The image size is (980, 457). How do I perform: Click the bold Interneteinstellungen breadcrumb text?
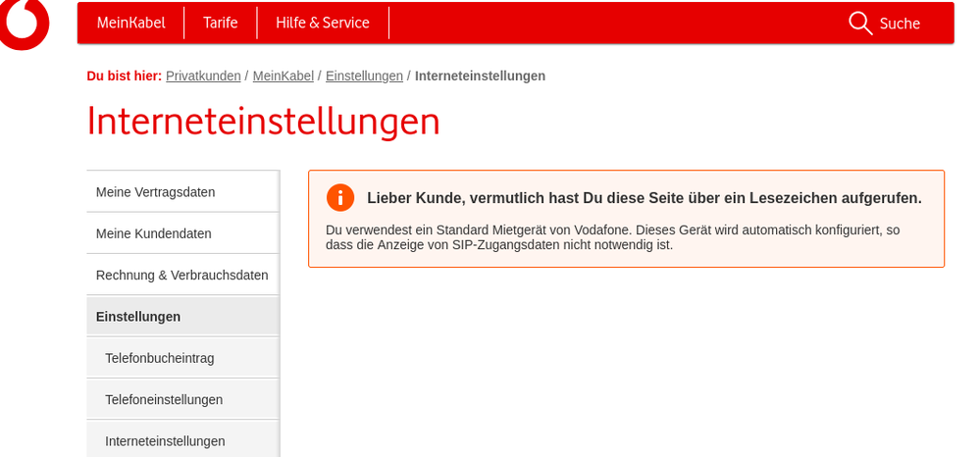click(480, 76)
